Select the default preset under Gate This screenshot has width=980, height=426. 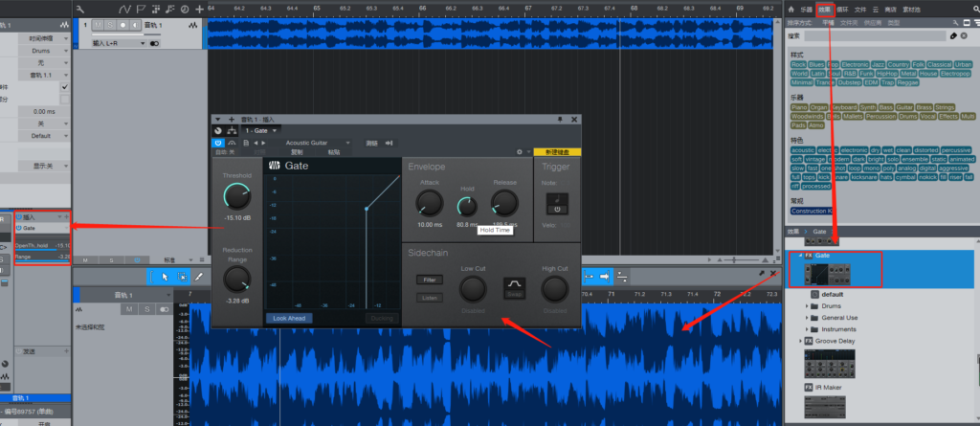click(833, 294)
